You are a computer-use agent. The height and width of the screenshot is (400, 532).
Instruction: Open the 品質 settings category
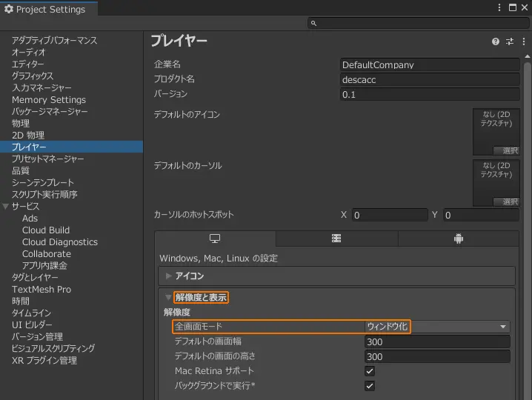[21, 171]
